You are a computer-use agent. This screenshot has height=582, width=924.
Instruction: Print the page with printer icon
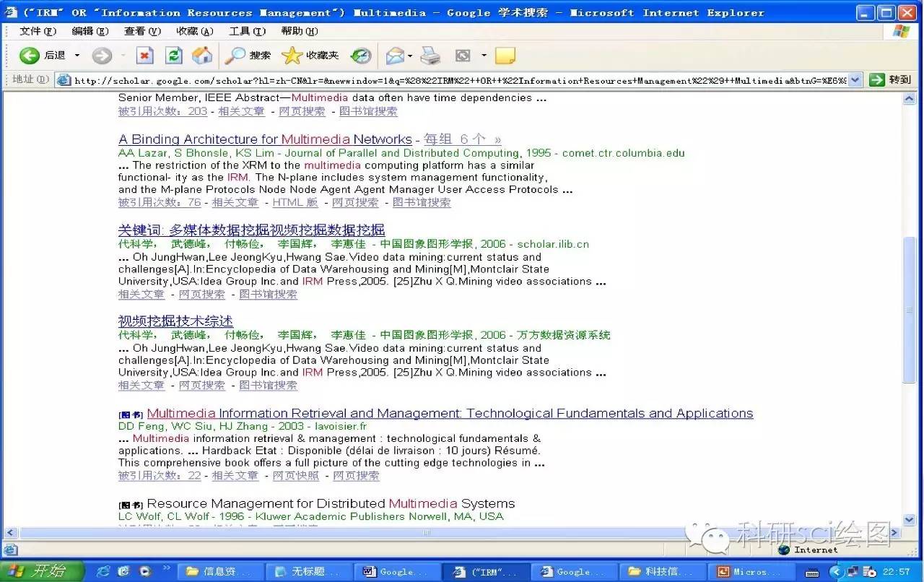click(x=430, y=56)
